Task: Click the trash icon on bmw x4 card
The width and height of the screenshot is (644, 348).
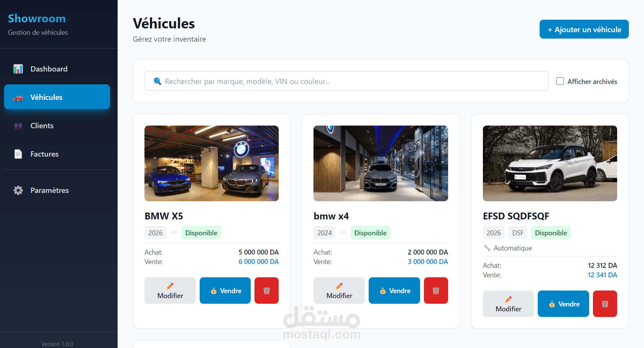Action: [436, 291]
